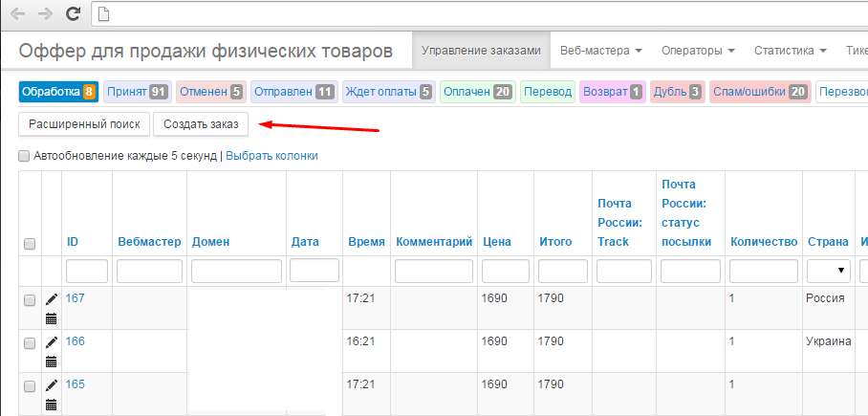Toggle the select-all checkbox in table header
Viewport: 868px width, 416px height.
tap(30, 244)
